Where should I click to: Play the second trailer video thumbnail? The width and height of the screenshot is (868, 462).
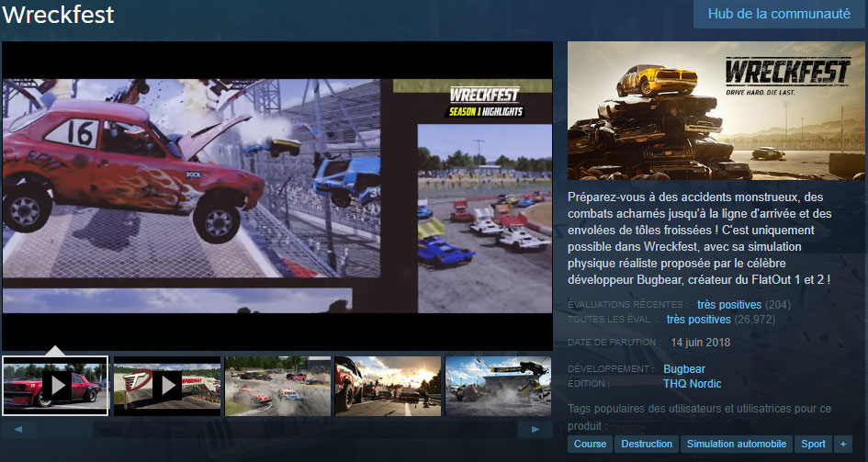point(166,385)
